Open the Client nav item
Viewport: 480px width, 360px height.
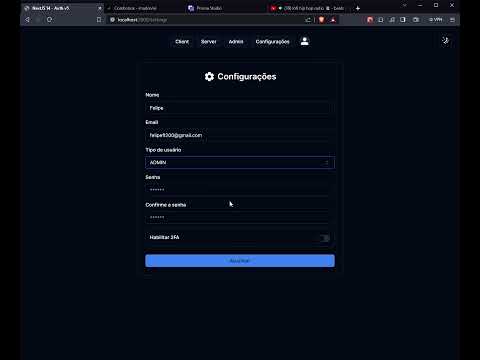182,42
